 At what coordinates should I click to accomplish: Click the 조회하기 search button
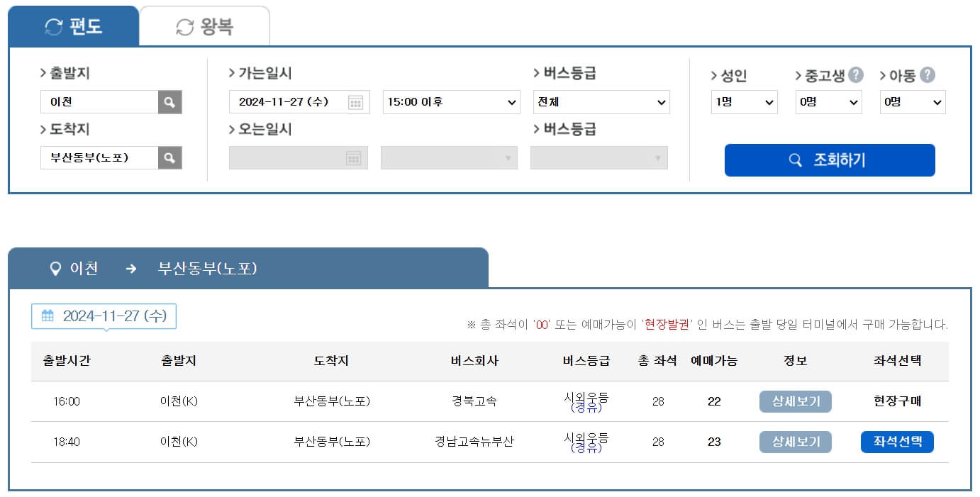tap(829, 160)
